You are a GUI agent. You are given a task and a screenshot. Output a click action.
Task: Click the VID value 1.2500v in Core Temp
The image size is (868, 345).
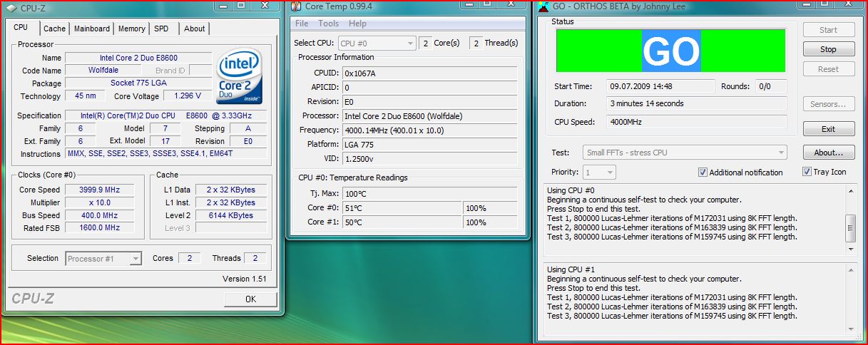[x=429, y=158]
